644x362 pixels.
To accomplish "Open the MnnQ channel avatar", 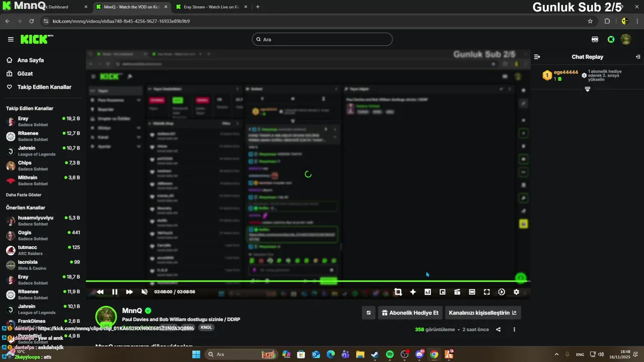I will [x=106, y=317].
